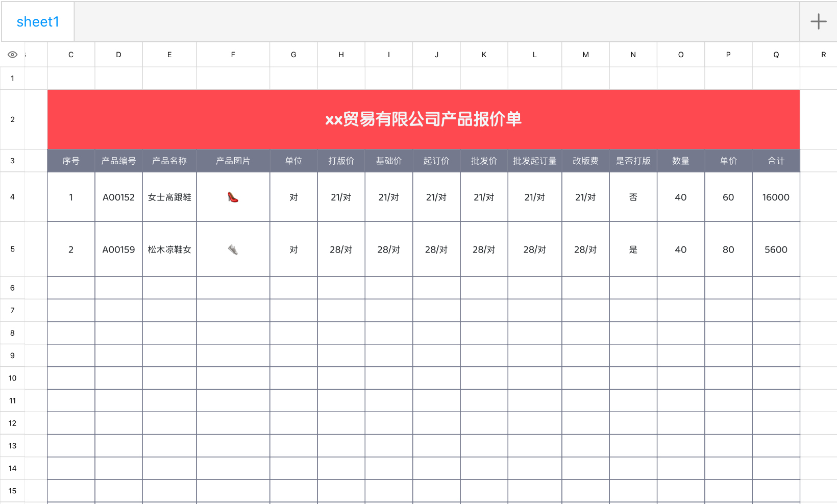Select 28/对 cell under 改版费
Screen dimensions: 837x504
pyautogui.click(x=585, y=249)
